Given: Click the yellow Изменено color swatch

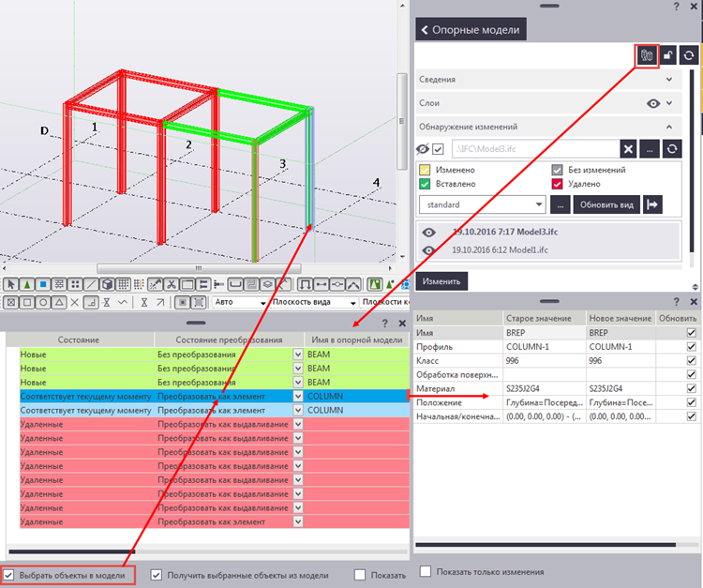Looking at the screenshot, I should point(424,170).
